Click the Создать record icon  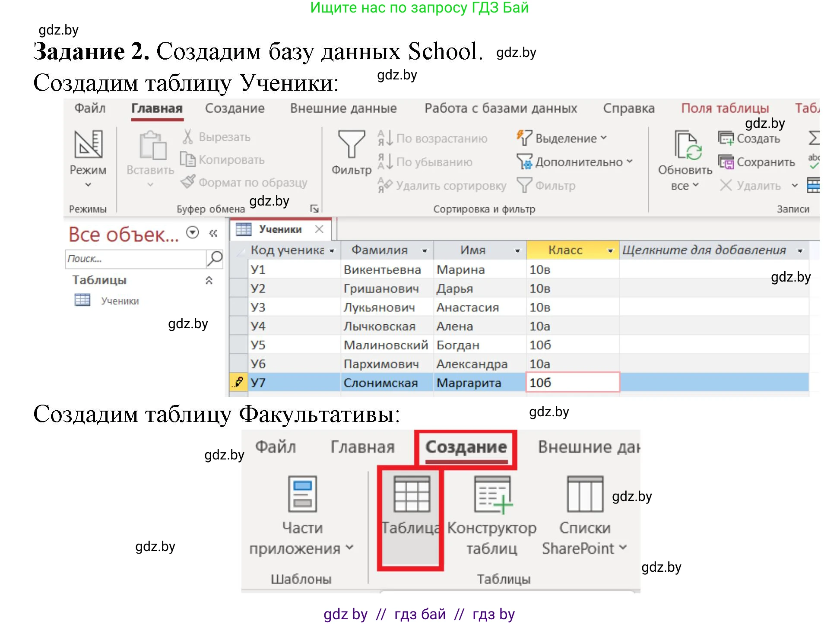click(x=726, y=139)
